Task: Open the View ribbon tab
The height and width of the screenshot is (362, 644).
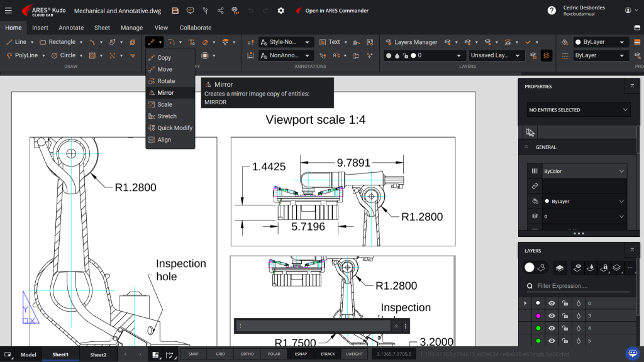Action: [161, 28]
